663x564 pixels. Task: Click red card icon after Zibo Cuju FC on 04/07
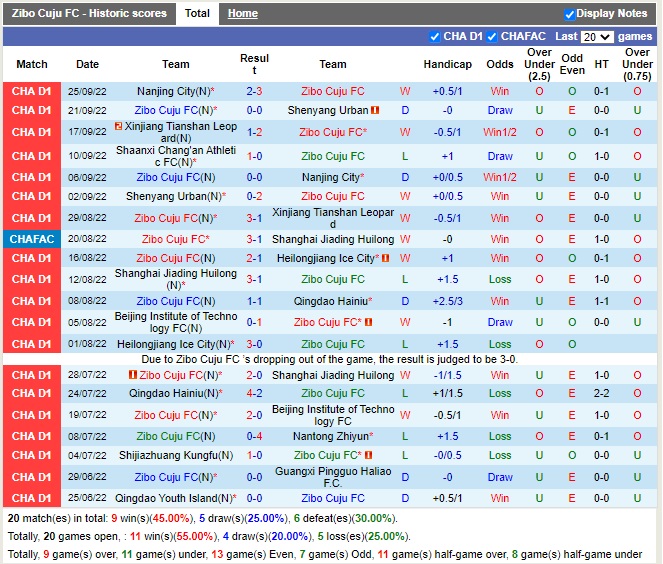[368, 456]
